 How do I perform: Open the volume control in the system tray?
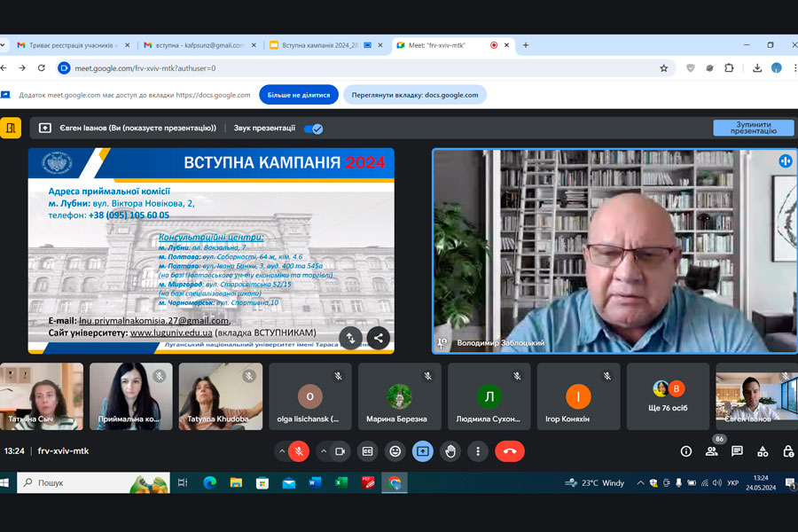coord(717,482)
